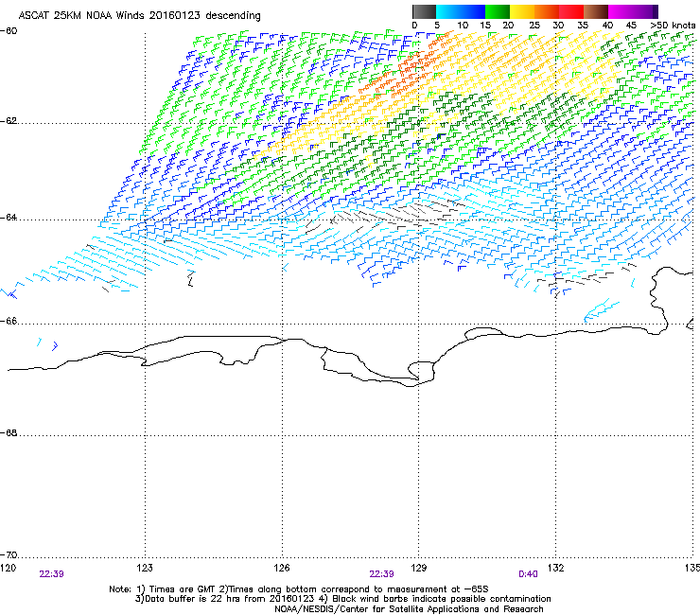This screenshot has width=700, height=615.
Task: Click the legend label '45'
Action: pos(631,25)
